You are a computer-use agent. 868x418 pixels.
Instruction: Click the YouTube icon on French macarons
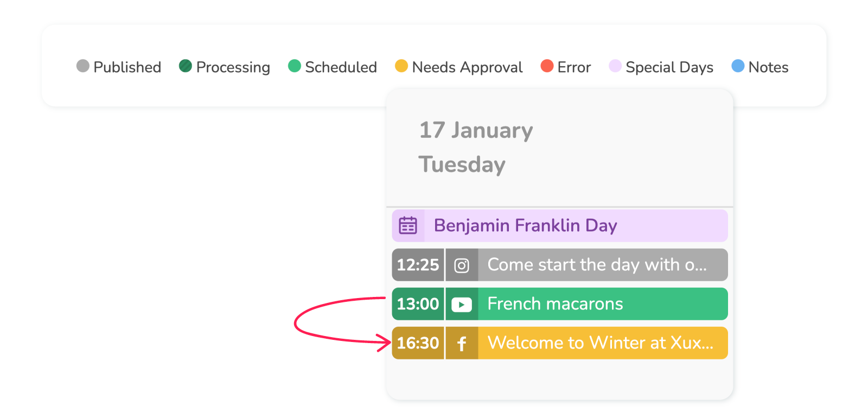point(462,305)
